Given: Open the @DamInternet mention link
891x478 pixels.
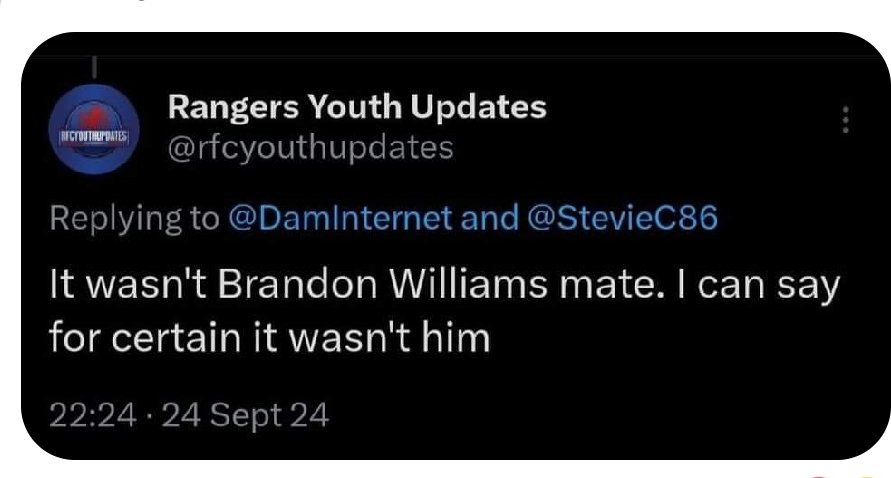Looking at the screenshot, I should point(340,218).
